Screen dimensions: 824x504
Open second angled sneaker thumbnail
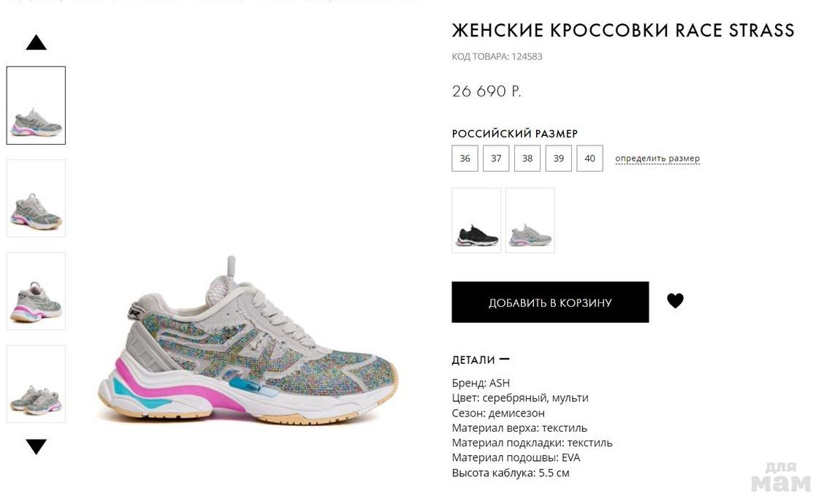pos(36,198)
